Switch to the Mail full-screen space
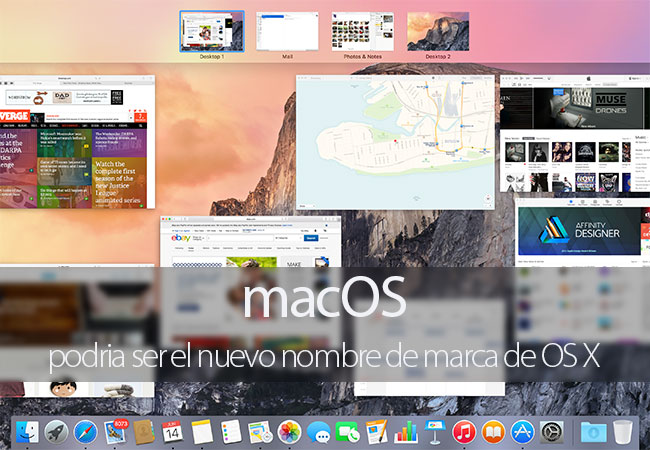The height and width of the screenshot is (450, 650). (287, 31)
